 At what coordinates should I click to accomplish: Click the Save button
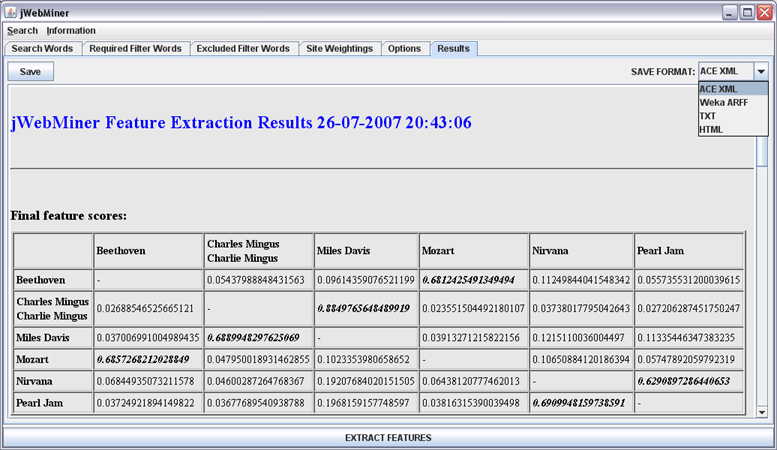[30, 71]
